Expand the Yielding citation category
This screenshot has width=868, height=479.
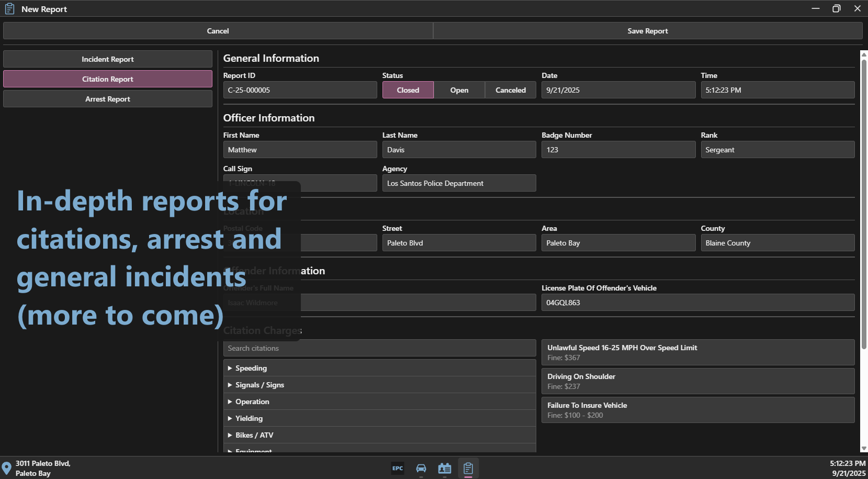(x=249, y=418)
